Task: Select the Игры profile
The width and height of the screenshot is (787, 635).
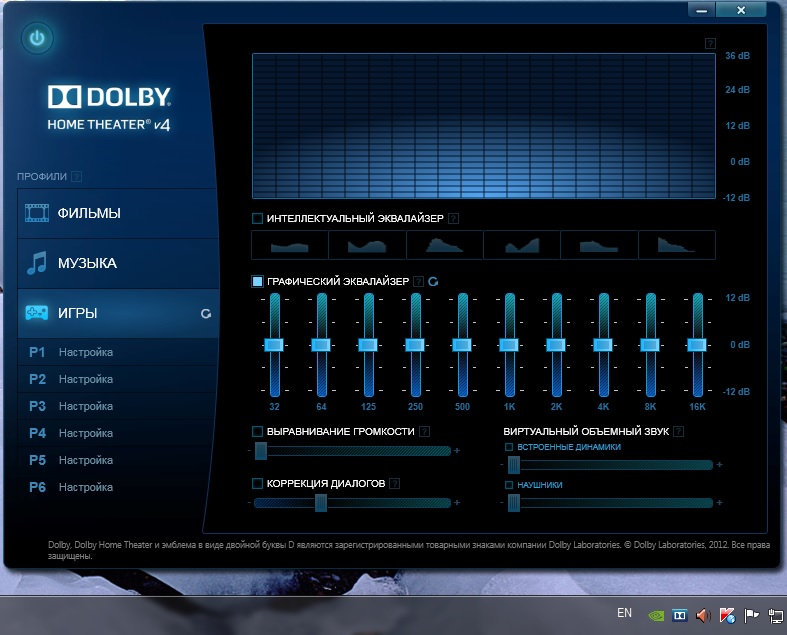Action: 118,313
